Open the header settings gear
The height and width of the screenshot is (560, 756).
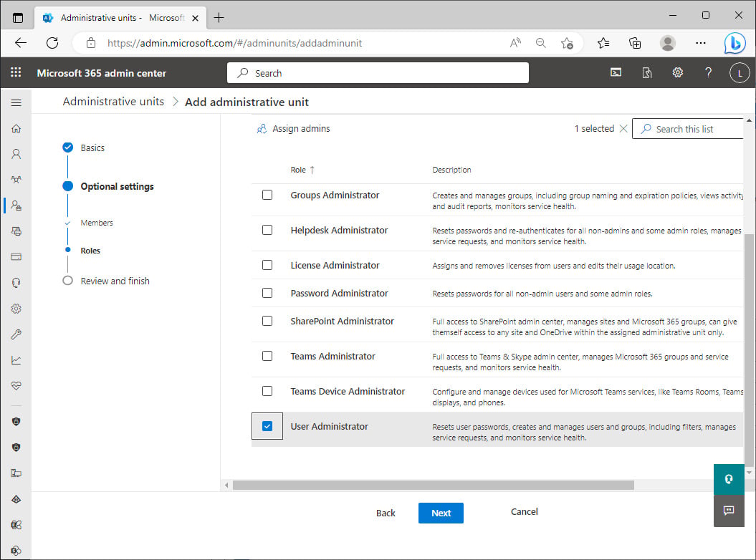(x=677, y=72)
